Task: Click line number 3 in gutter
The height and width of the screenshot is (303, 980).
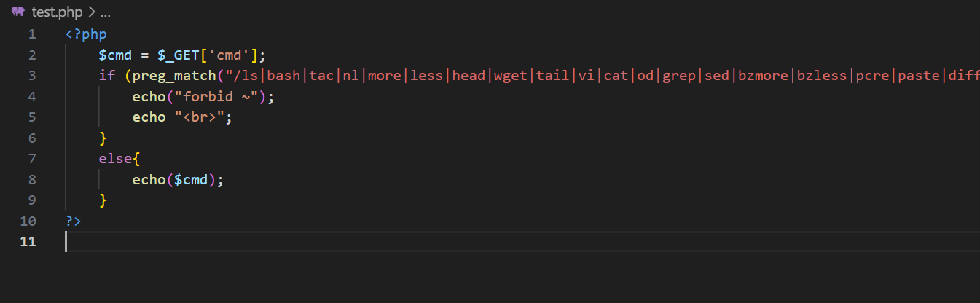Action: 31,76
